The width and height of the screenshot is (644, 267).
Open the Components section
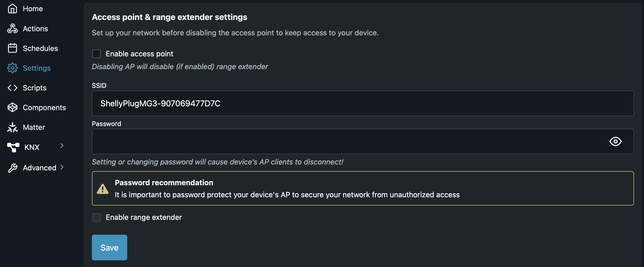[x=44, y=108]
